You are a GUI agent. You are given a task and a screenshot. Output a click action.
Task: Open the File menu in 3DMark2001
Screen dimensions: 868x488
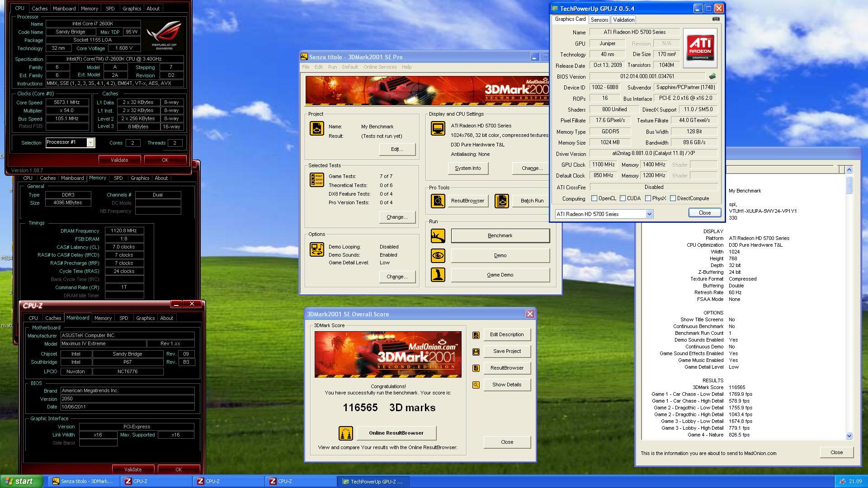coord(306,67)
